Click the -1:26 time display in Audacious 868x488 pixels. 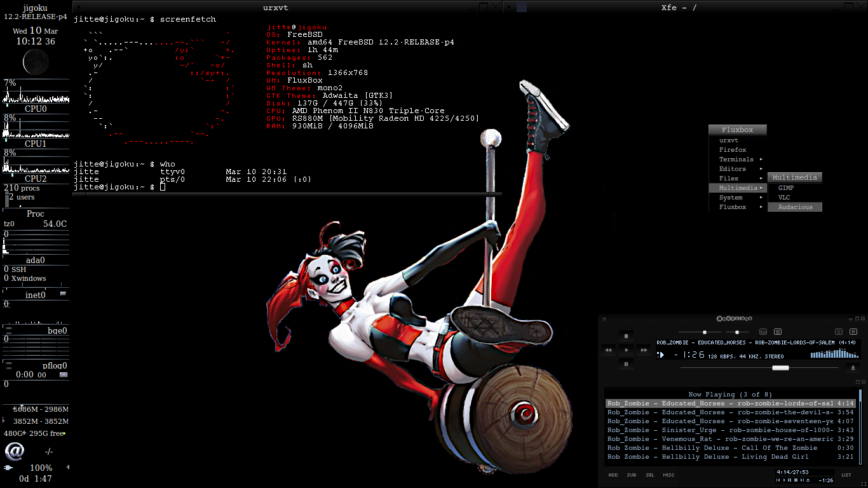690,355
